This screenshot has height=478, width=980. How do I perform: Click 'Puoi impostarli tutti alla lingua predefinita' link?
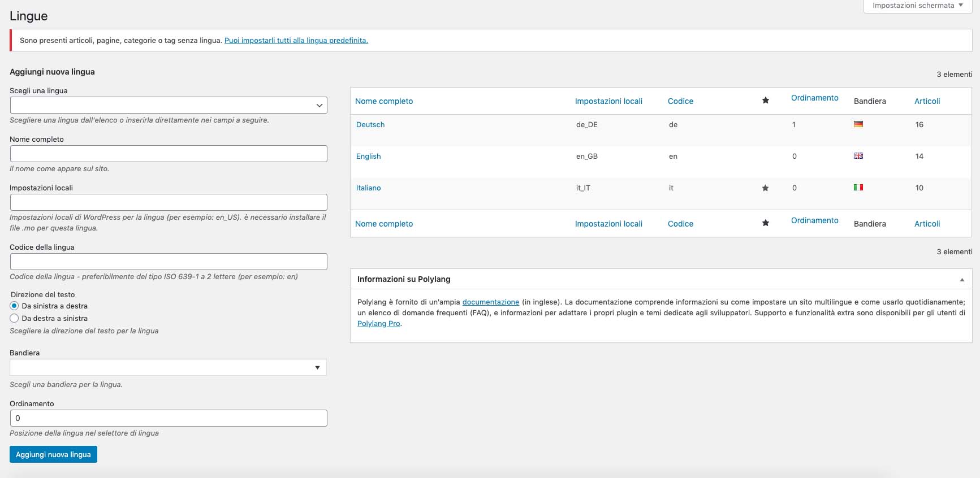(x=296, y=41)
